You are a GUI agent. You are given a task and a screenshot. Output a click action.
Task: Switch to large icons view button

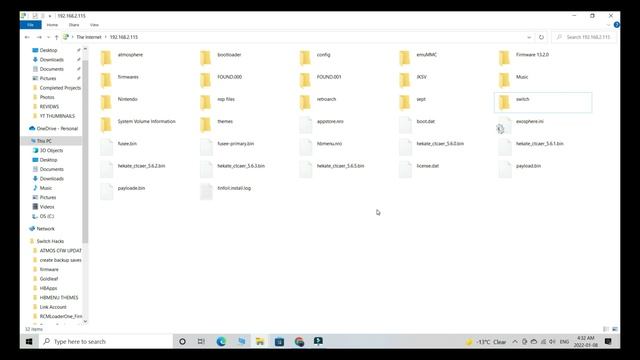point(615,329)
